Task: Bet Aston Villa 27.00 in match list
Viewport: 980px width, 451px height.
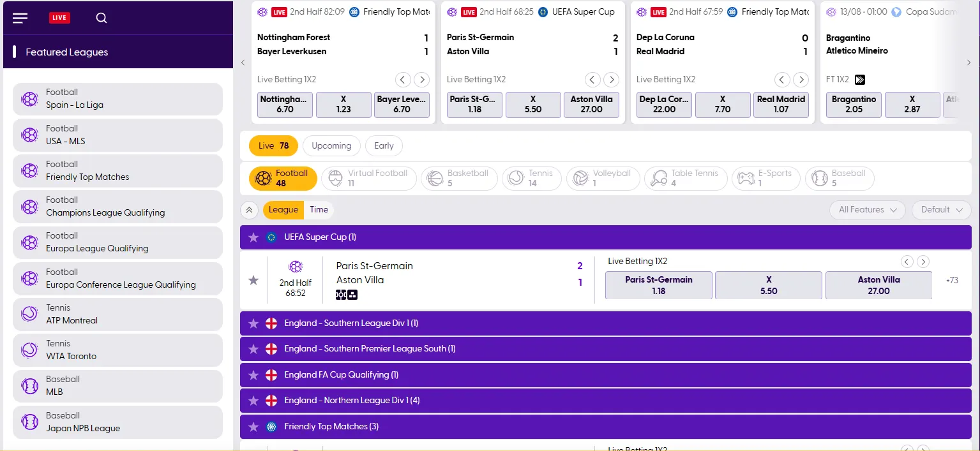Action: [878, 285]
